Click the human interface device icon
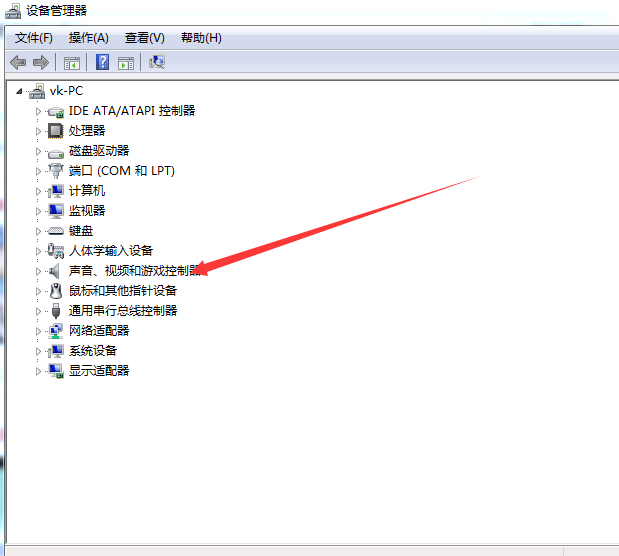Viewport: 619px width, 556px height. (x=56, y=251)
